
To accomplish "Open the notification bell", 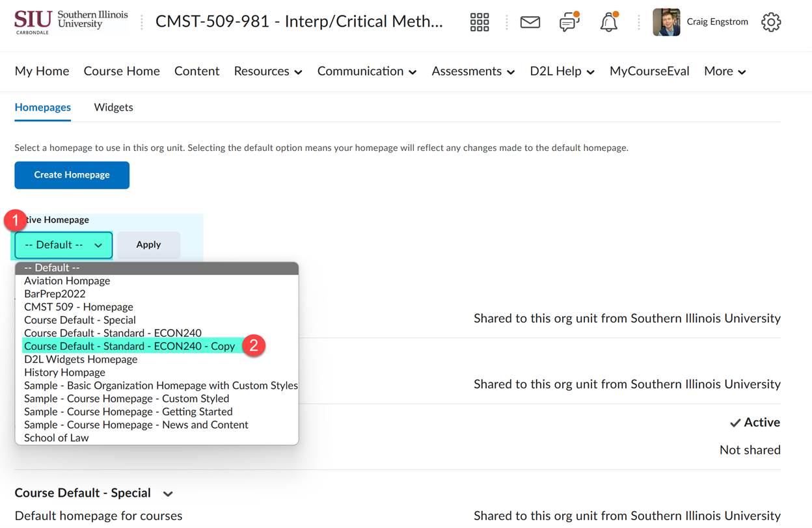I will click(608, 21).
